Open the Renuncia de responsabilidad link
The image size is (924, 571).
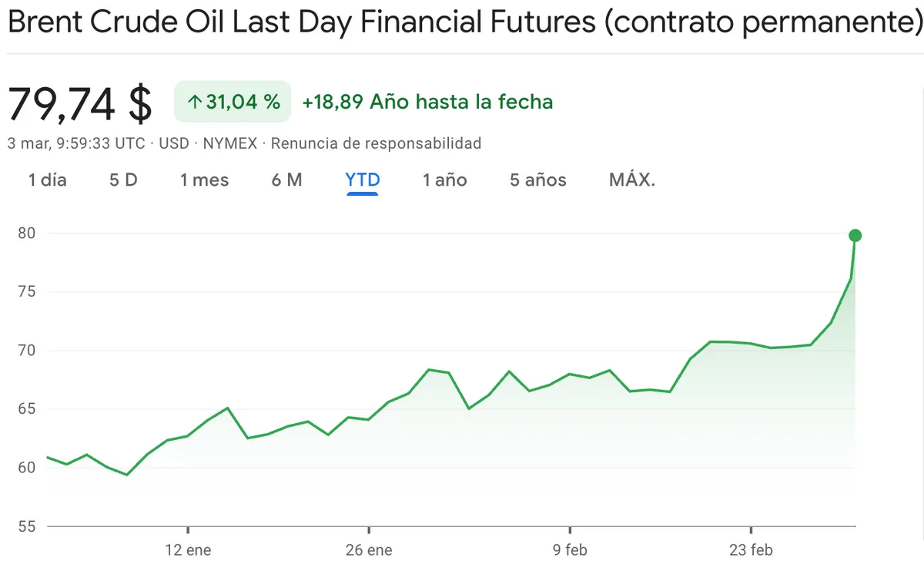tap(376, 143)
